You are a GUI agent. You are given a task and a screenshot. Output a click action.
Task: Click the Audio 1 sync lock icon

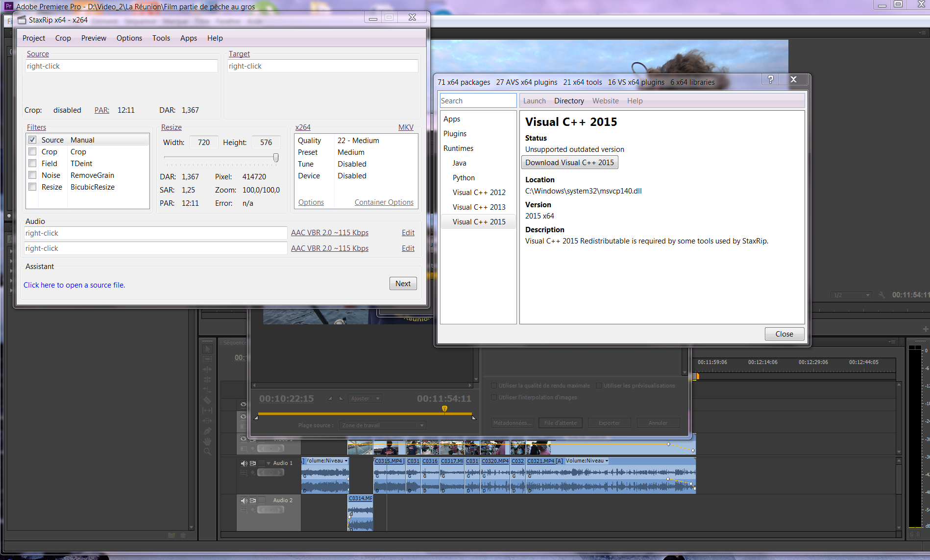coord(253,463)
